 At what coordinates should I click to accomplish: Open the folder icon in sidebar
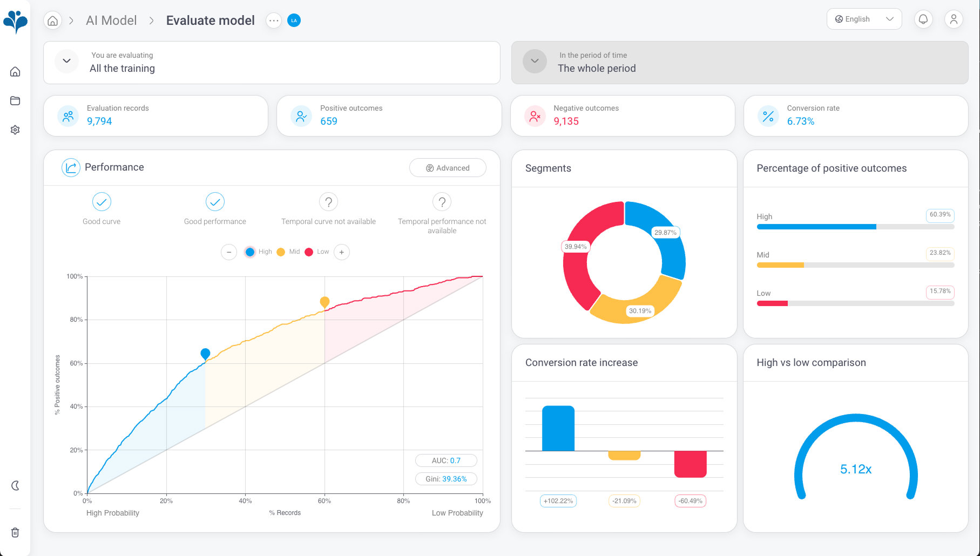pyautogui.click(x=15, y=101)
